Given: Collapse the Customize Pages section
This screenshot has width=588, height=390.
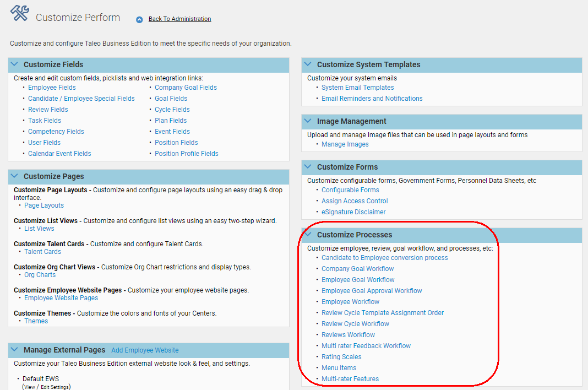Looking at the screenshot, I should (14, 176).
